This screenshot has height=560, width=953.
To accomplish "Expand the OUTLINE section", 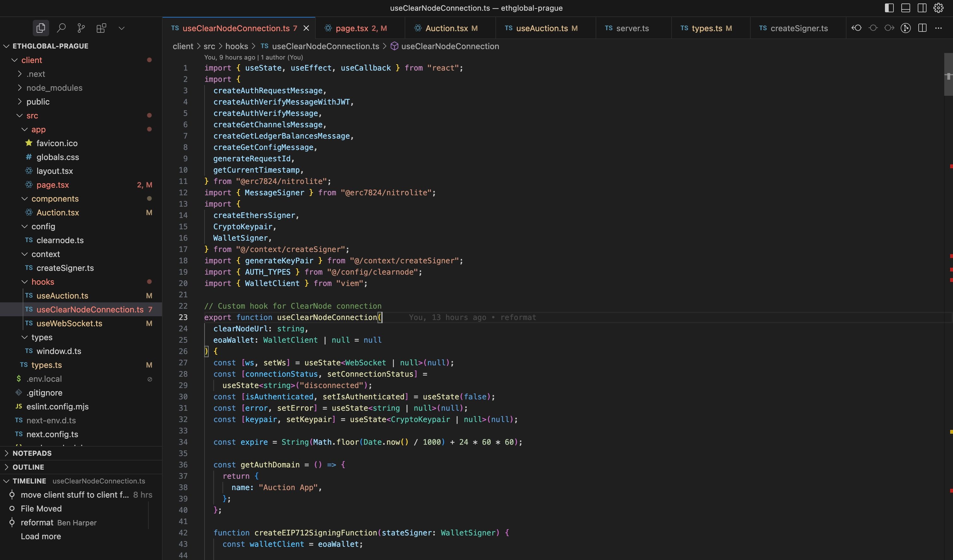I will (x=81, y=467).
